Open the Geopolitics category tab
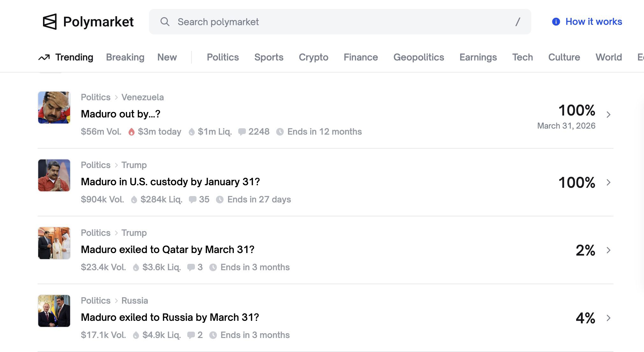 pos(419,57)
